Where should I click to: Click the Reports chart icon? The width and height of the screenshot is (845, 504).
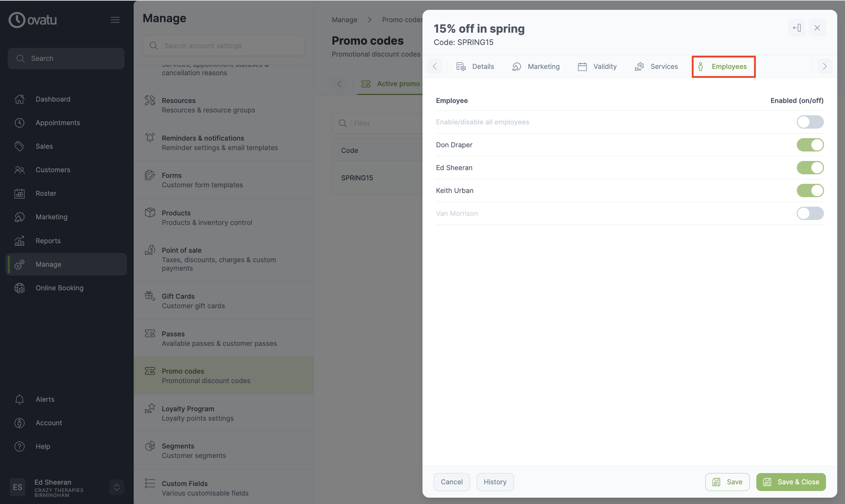point(20,241)
